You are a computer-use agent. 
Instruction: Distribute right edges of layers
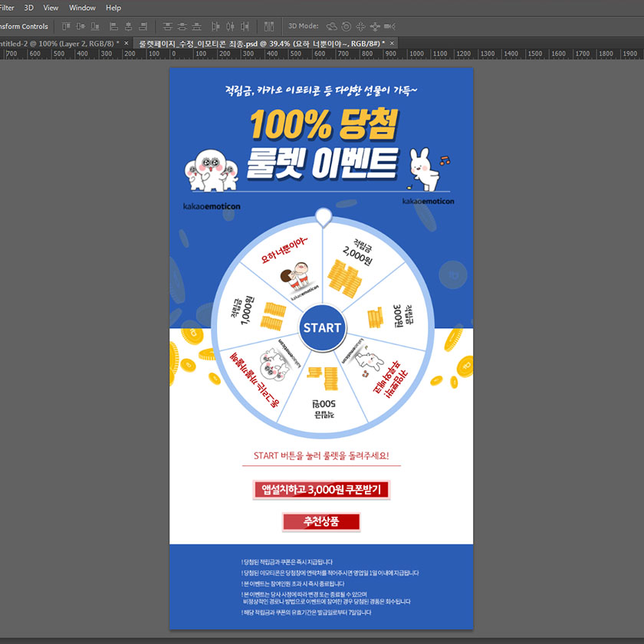245,26
